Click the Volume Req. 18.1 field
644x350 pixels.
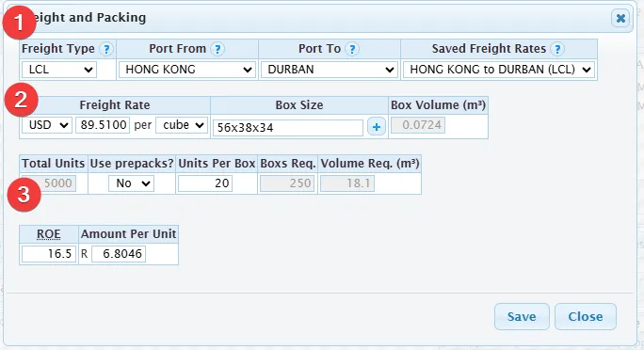[347, 183]
